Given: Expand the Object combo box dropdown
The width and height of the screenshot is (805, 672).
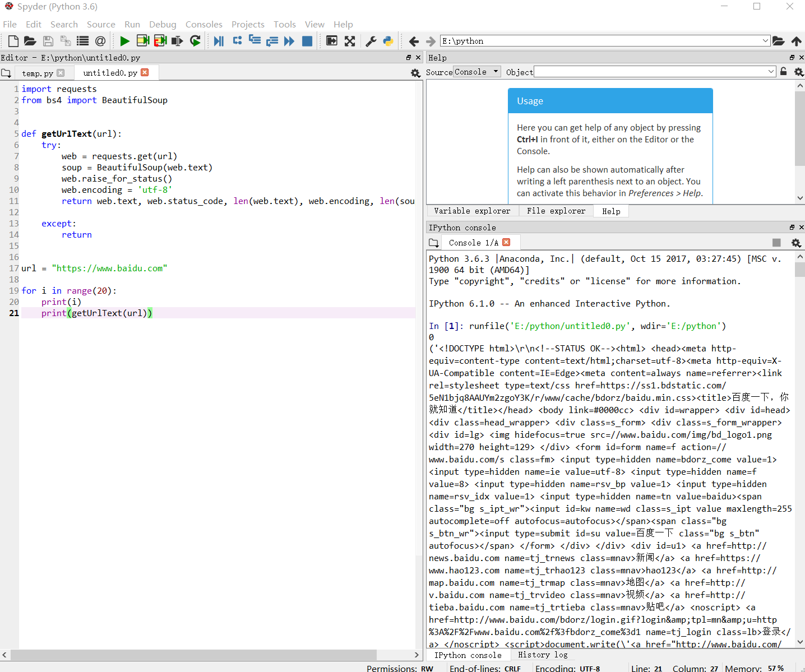Looking at the screenshot, I should (771, 72).
